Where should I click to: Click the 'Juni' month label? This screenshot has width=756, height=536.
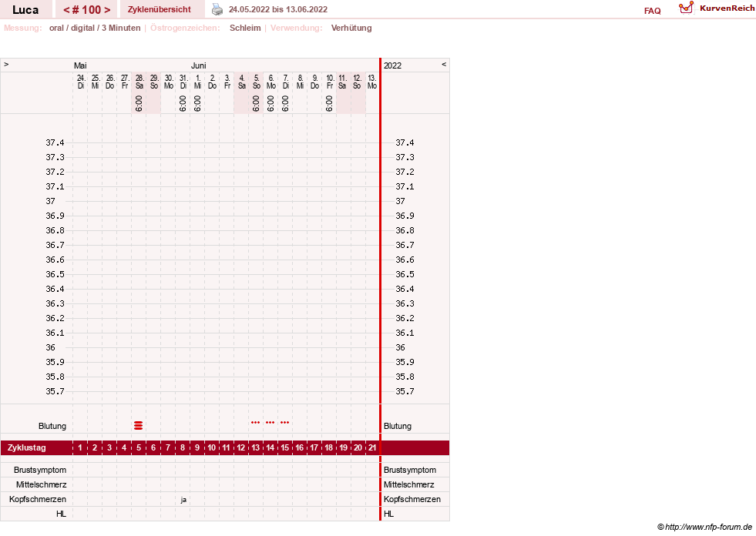pyautogui.click(x=199, y=65)
